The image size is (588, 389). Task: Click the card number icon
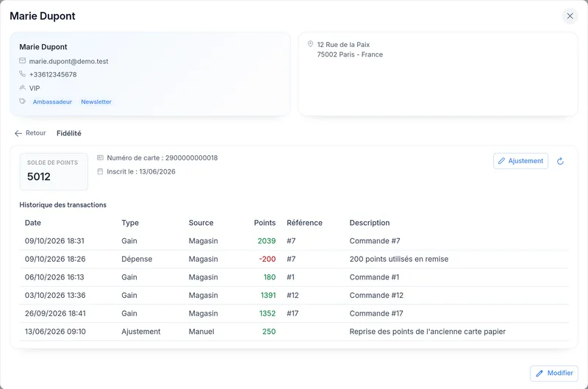(100, 158)
